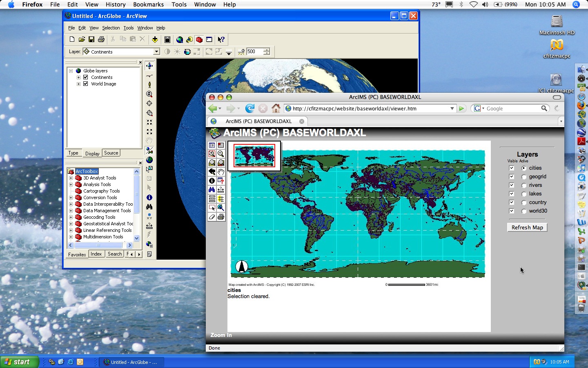Uncheck rivers layer visibility
The image size is (588, 368).
coord(512,185)
